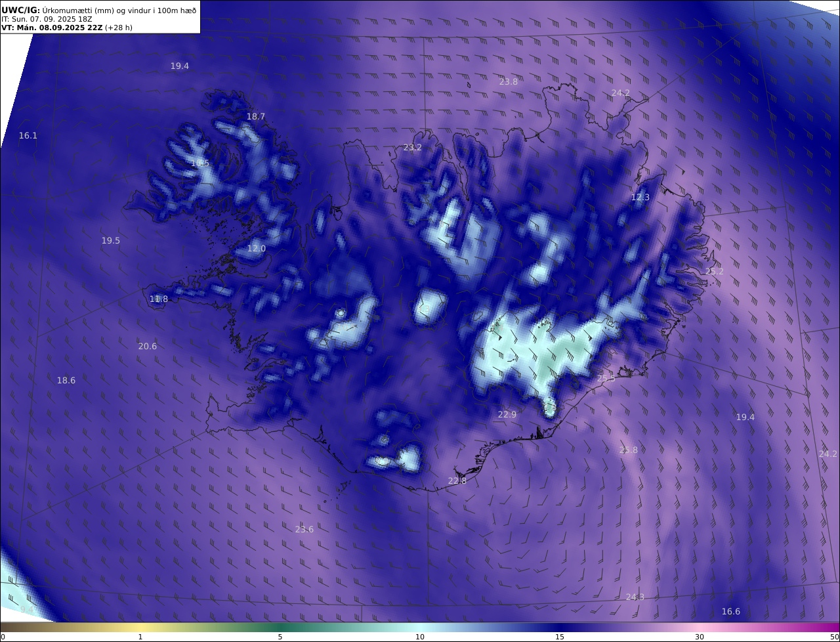Select the 30 tick label on the colour scale
Viewport: 840px width, 642px height.
pos(700,637)
